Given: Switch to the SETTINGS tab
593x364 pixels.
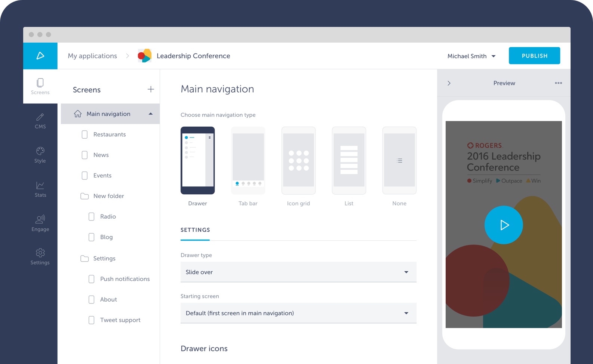Looking at the screenshot, I should pyautogui.click(x=195, y=230).
